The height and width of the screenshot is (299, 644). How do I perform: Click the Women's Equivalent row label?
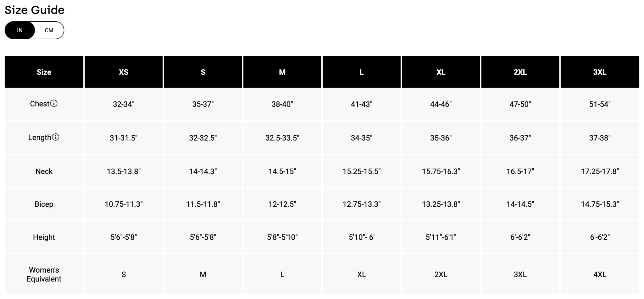point(44,274)
